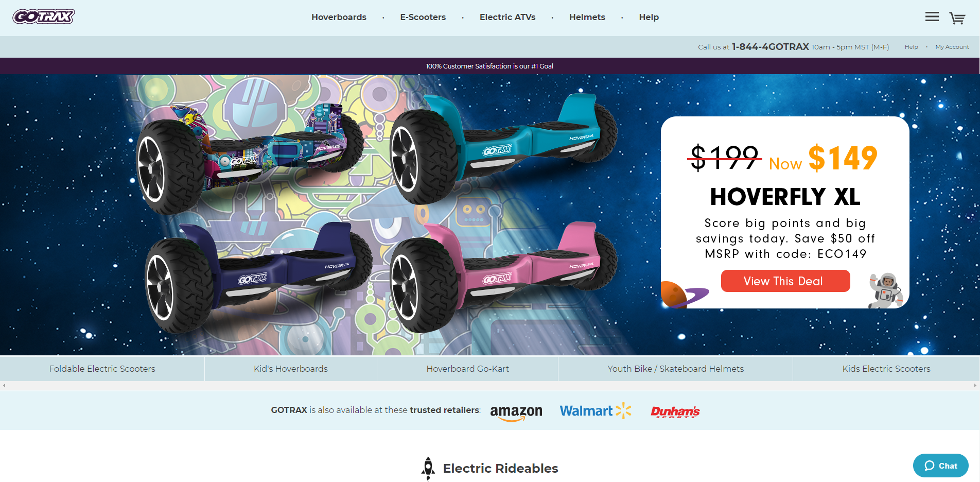Select the Kids Electric Scooters tab
The height and width of the screenshot is (482, 980).
coord(886,369)
